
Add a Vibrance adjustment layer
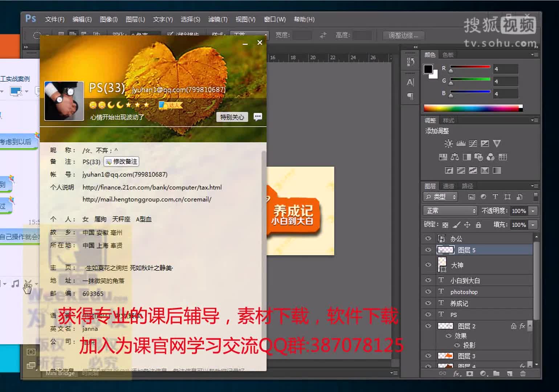coord(497,144)
